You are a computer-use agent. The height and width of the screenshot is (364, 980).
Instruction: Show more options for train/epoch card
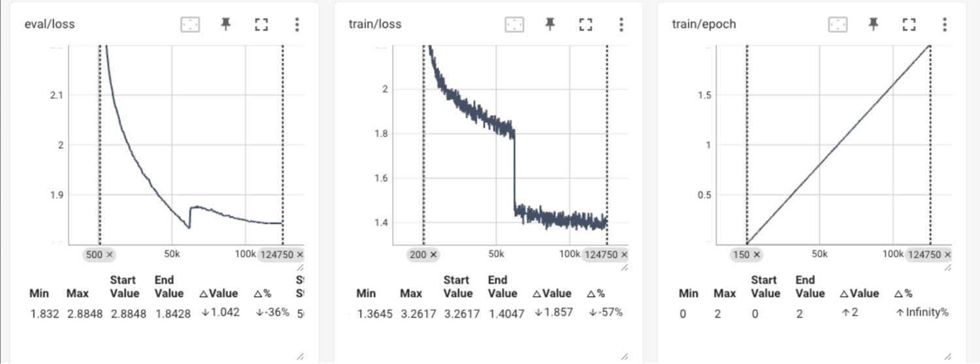pos(945,25)
